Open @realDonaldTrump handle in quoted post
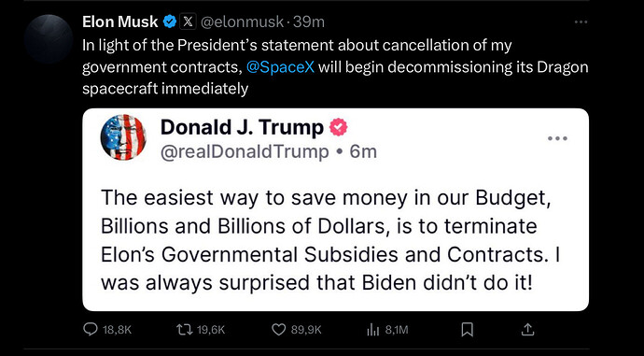Viewport: 644px width, 356px height. (245, 152)
